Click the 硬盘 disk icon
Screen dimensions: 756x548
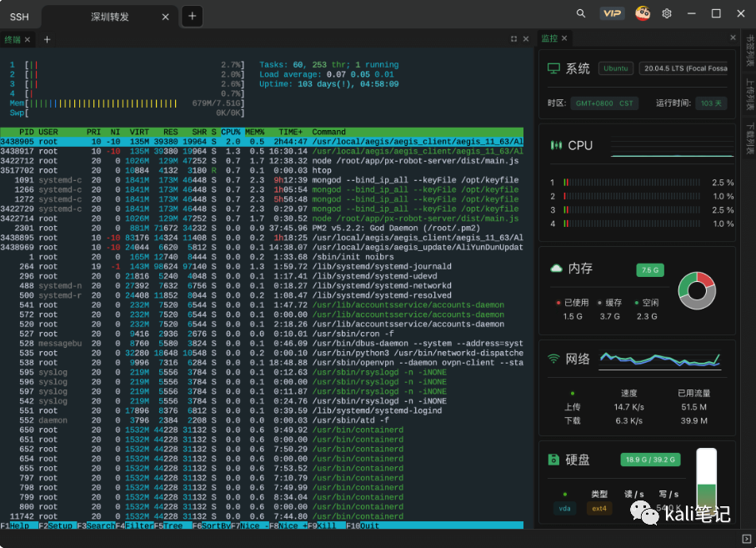point(553,460)
